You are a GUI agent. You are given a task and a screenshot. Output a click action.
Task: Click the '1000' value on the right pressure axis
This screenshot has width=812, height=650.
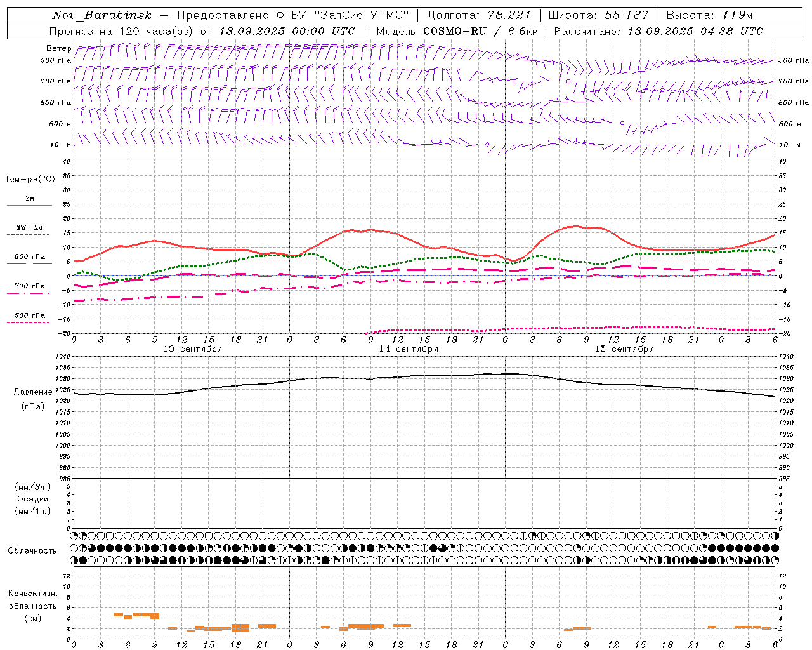pos(786,446)
